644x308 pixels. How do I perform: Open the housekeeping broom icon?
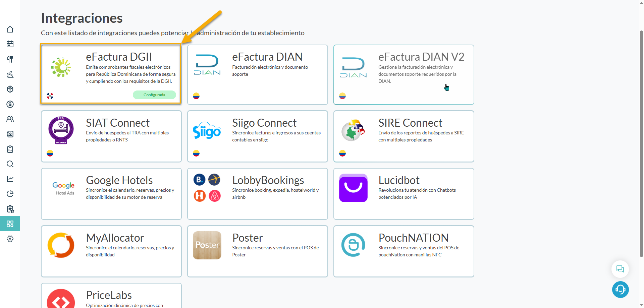click(x=10, y=74)
